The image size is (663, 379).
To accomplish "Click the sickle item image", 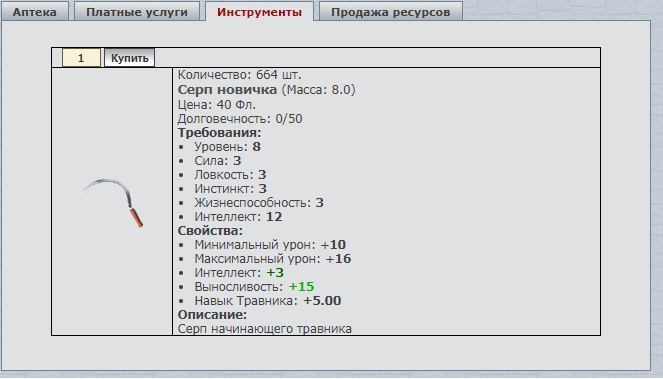I will point(113,203).
